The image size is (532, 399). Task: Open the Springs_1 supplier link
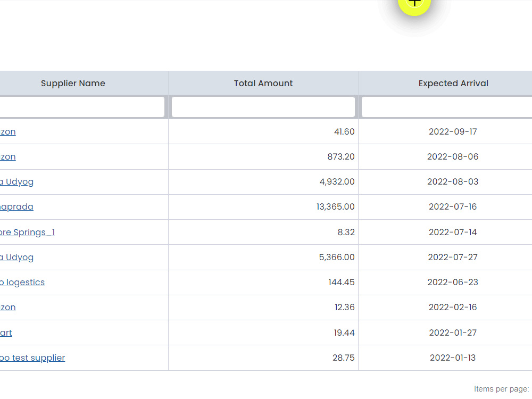click(x=27, y=232)
